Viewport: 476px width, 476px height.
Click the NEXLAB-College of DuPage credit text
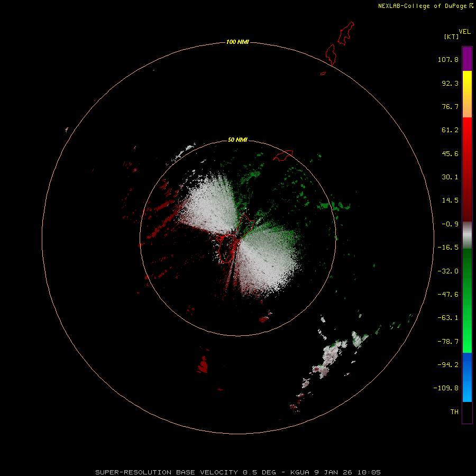click(426, 6)
